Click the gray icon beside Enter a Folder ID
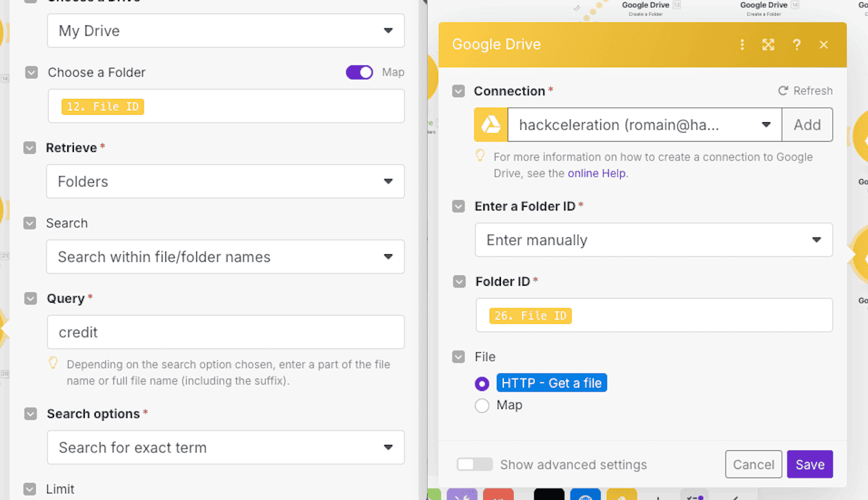The image size is (868, 500). pyautogui.click(x=459, y=206)
